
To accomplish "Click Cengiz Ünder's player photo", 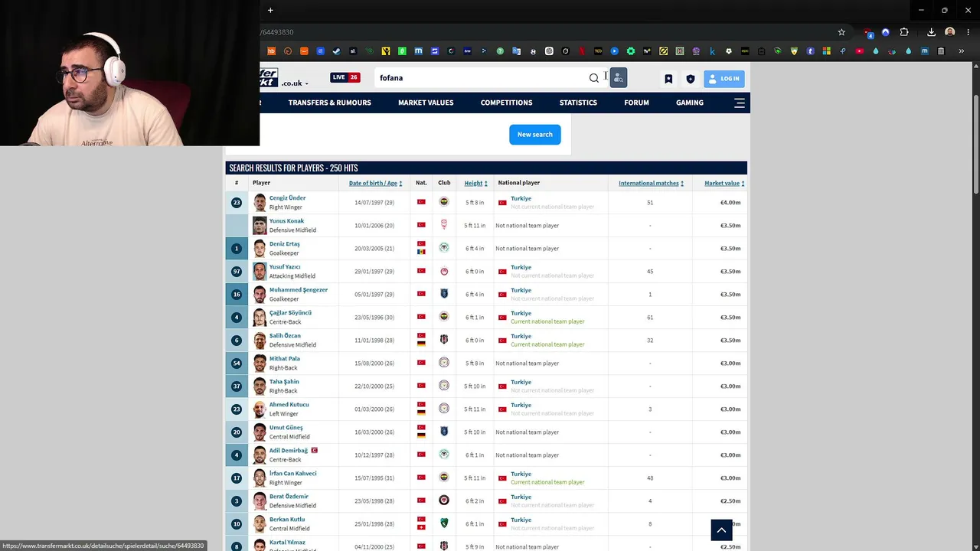I will pyautogui.click(x=260, y=202).
